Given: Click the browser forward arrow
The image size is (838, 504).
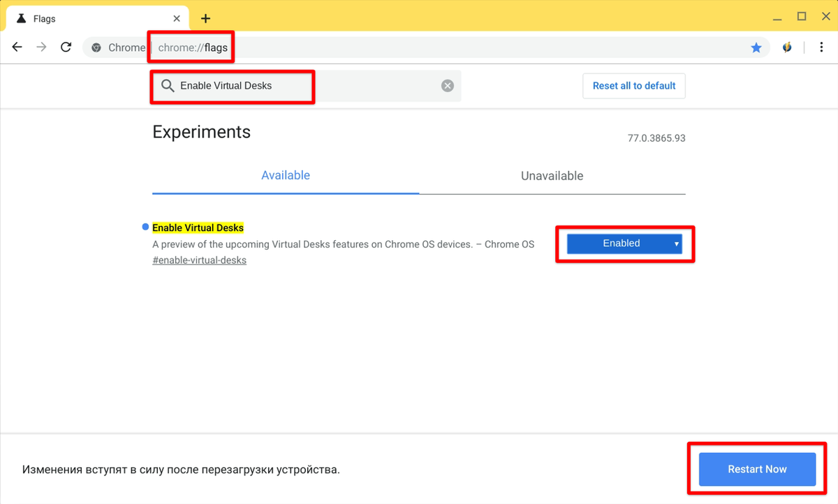Looking at the screenshot, I should click(42, 47).
